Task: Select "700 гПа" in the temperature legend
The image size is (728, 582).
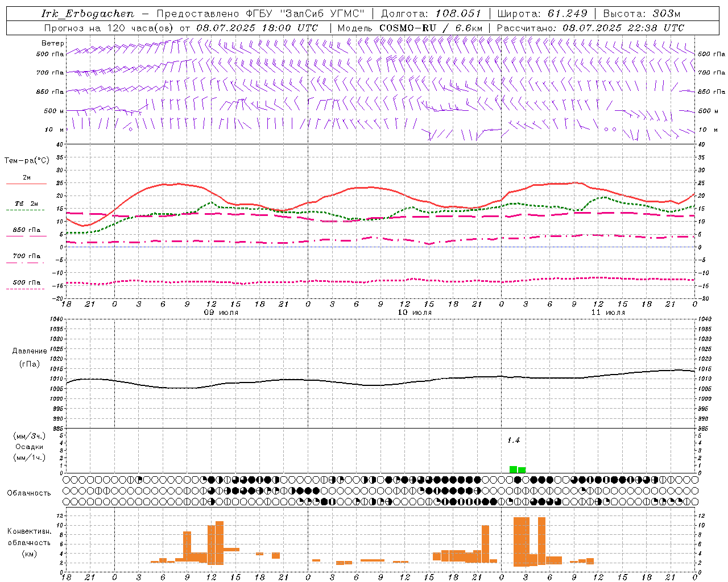Action: point(27,256)
